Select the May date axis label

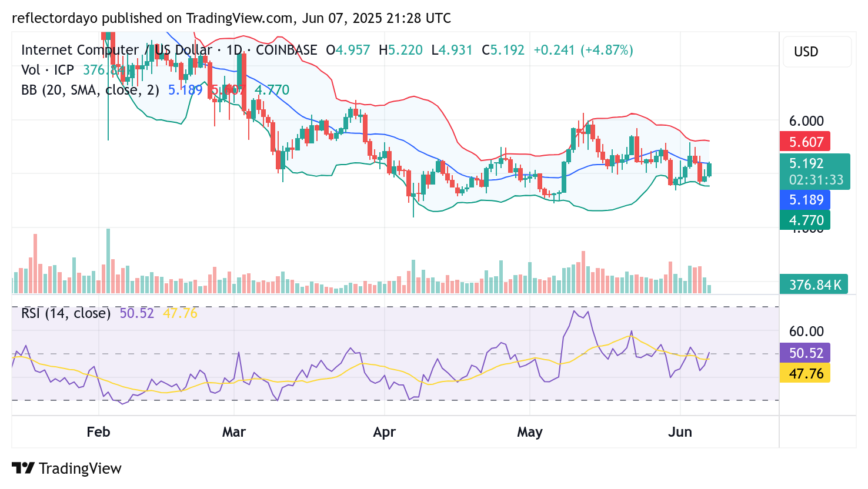point(530,432)
